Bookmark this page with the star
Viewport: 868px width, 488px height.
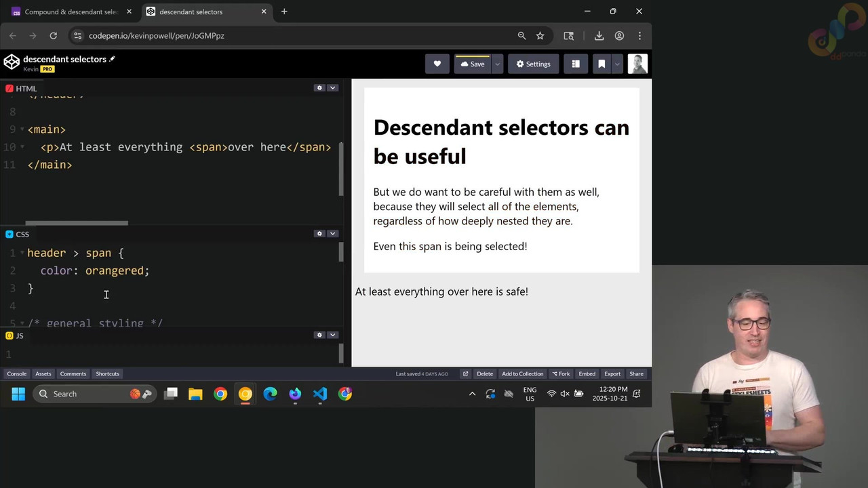[540, 35]
